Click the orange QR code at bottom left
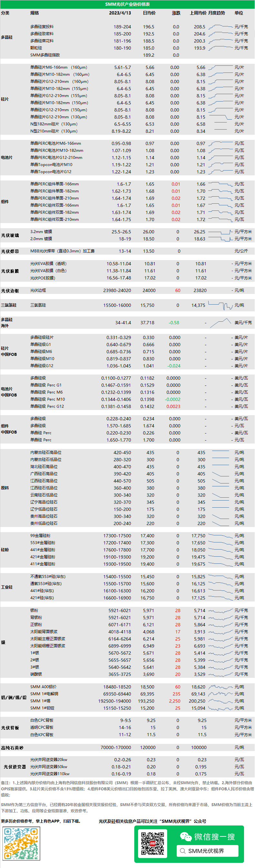The image size is (255, 868). pyautogui.click(x=21, y=844)
